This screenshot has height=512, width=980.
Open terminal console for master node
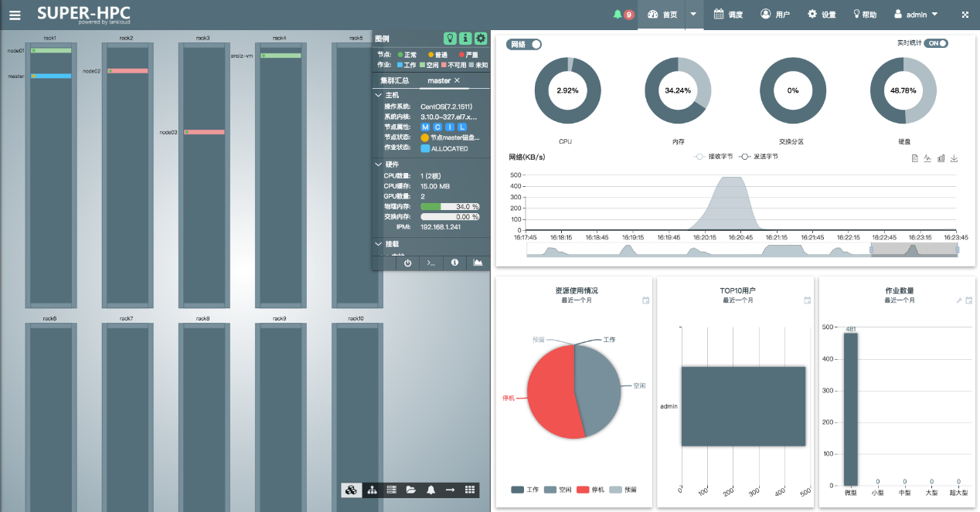tap(431, 263)
